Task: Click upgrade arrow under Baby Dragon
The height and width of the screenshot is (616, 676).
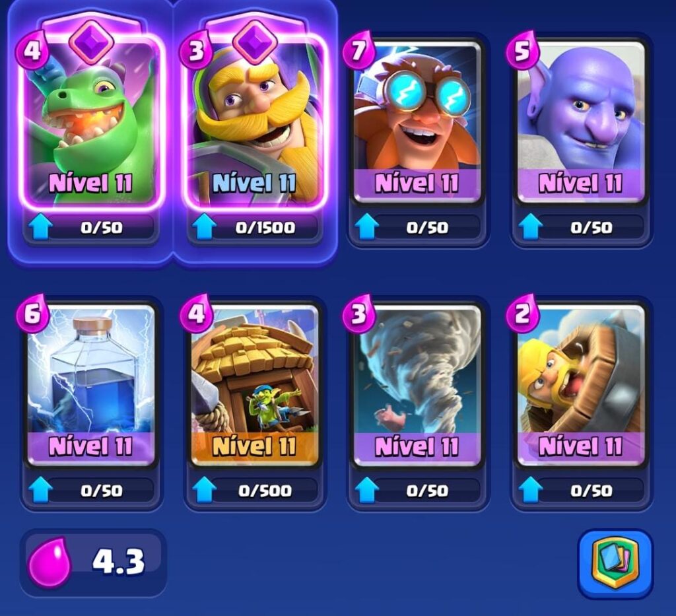Action: pyautogui.click(x=40, y=226)
